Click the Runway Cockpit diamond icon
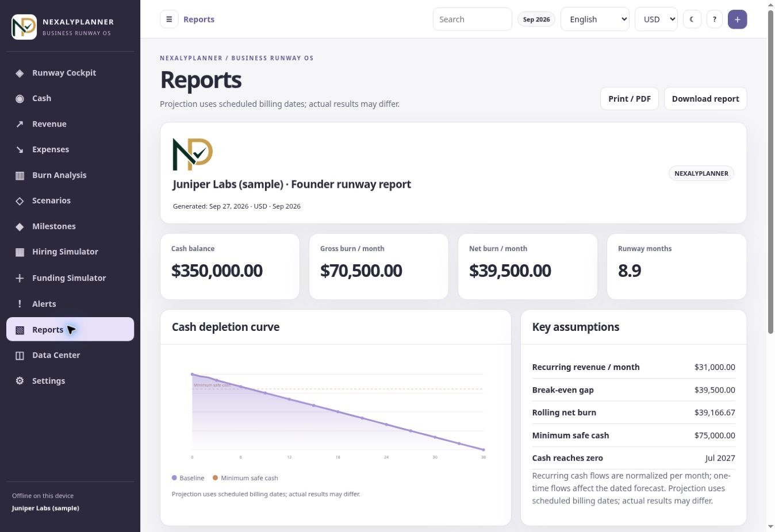This screenshot has width=775, height=532. click(x=20, y=73)
